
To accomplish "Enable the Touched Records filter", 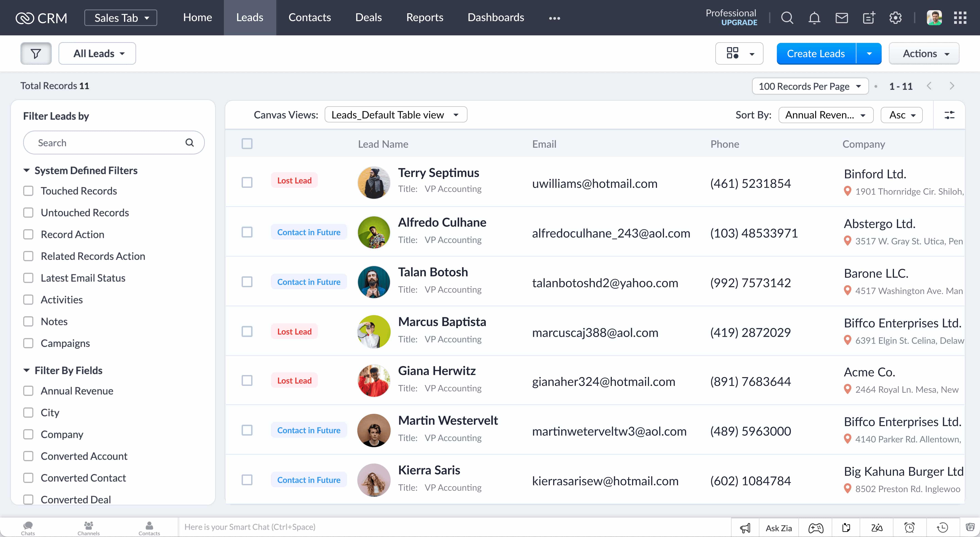I will (x=29, y=191).
